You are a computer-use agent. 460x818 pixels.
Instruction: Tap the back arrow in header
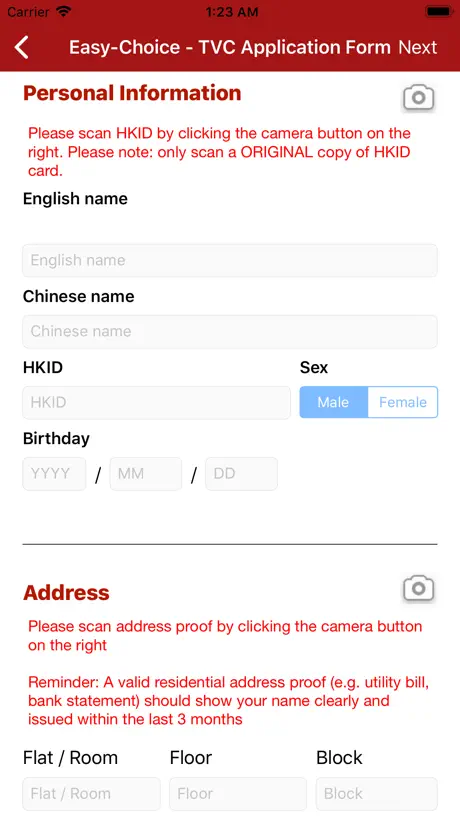click(22, 47)
